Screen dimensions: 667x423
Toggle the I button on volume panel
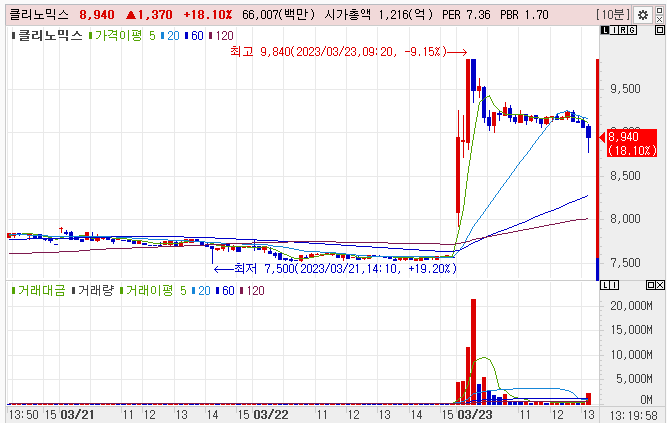point(614,285)
